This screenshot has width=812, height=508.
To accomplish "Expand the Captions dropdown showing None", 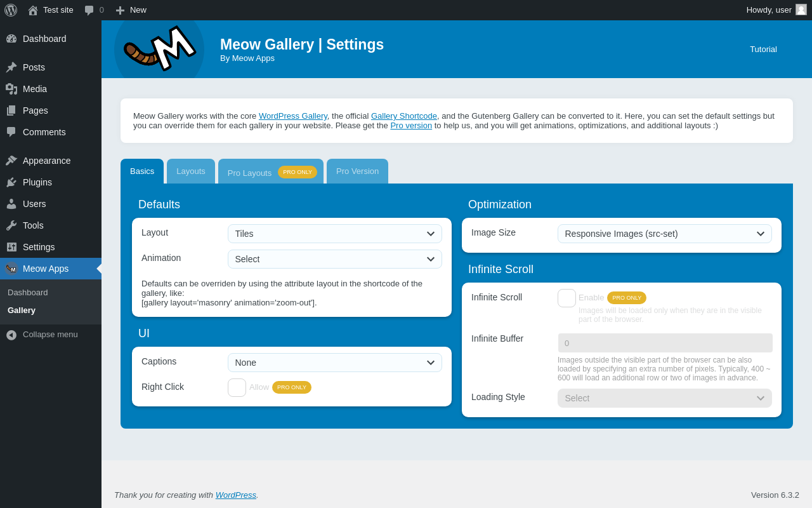I will [x=335, y=363].
